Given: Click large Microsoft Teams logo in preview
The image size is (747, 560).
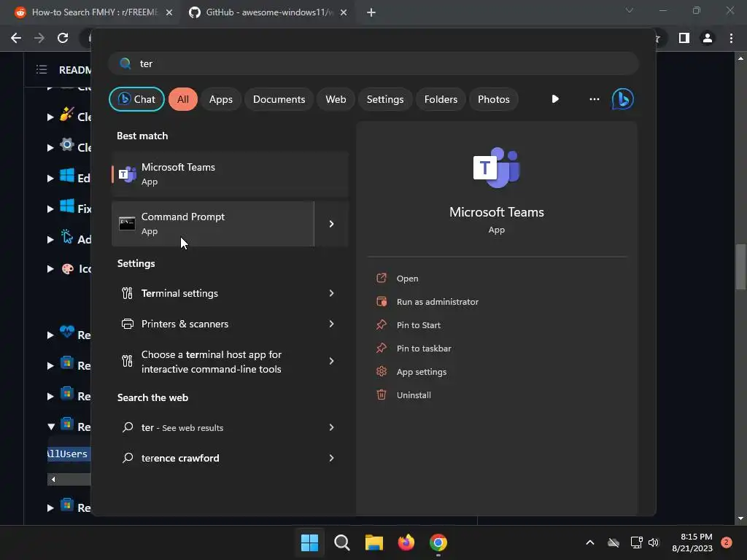Looking at the screenshot, I should coord(496,168).
